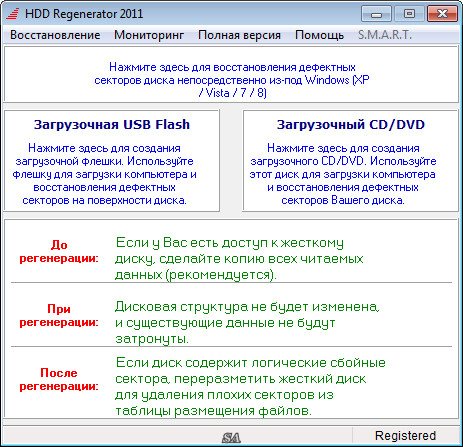Select the Загрузочный CD/DVD heading

pyautogui.click(x=351, y=124)
